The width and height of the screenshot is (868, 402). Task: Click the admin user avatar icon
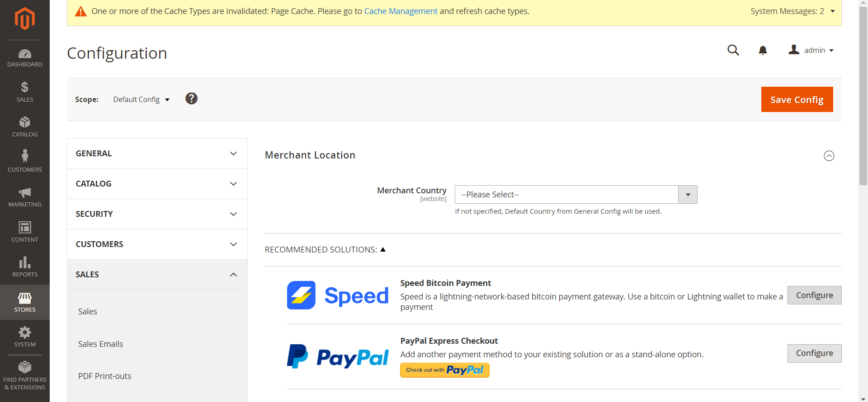pyautogui.click(x=794, y=50)
